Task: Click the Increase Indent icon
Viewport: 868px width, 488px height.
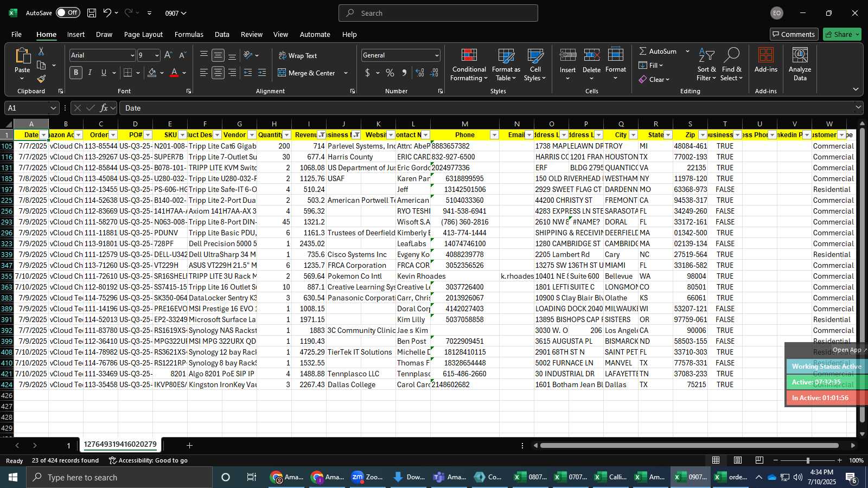Action: coord(262,73)
